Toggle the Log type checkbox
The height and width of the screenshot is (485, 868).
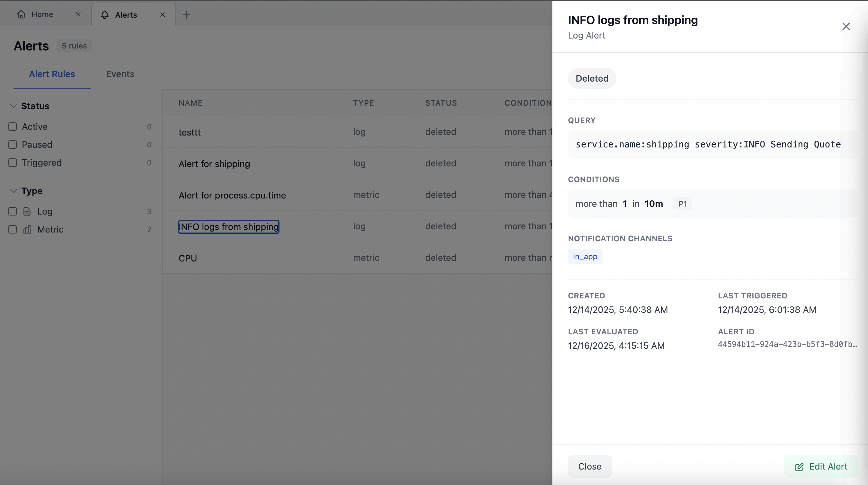point(13,212)
